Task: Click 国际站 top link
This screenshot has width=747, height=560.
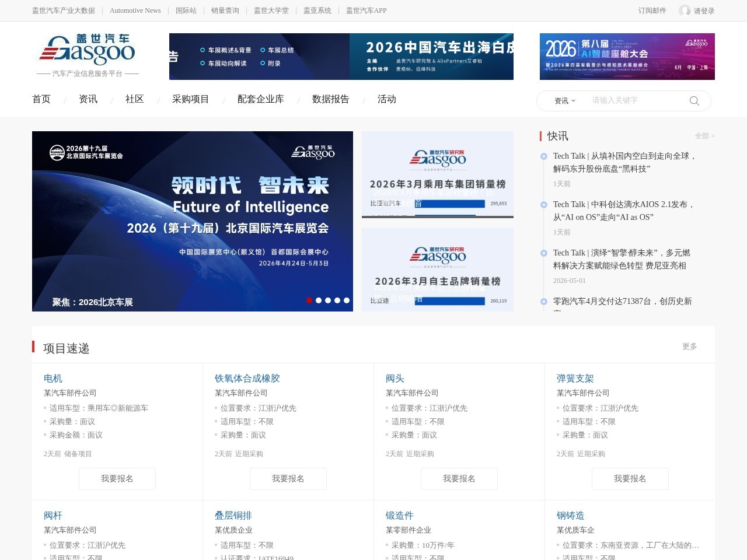Action: tap(186, 10)
